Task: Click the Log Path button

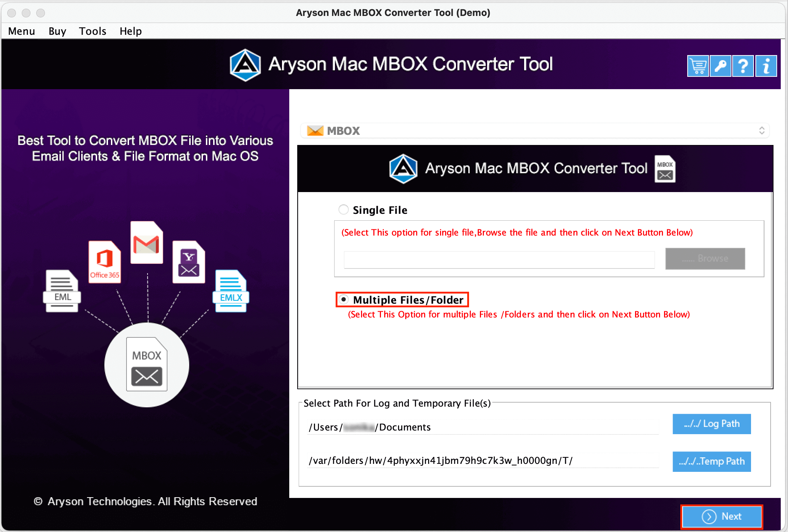Action: pos(712,424)
